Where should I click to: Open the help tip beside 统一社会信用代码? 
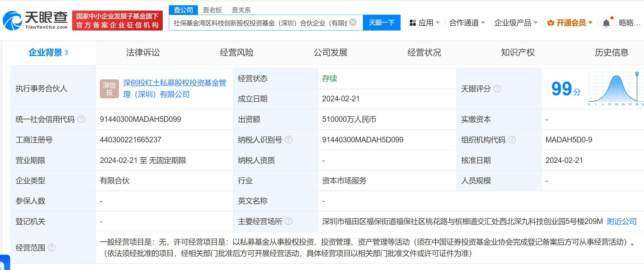pos(81,119)
